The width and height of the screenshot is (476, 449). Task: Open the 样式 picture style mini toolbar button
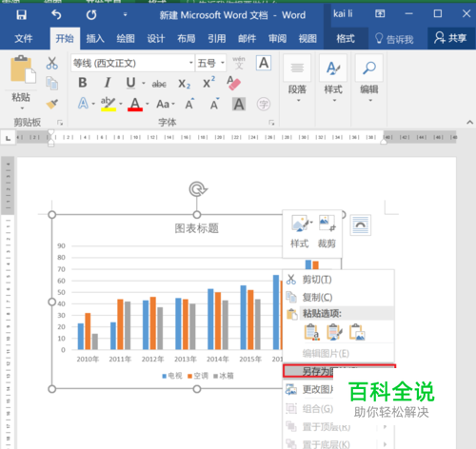(300, 231)
